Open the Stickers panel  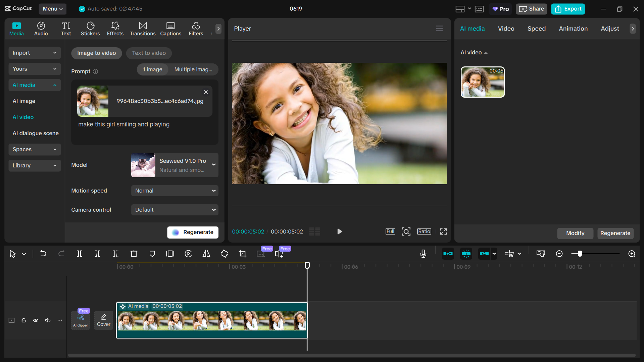pos(90,29)
